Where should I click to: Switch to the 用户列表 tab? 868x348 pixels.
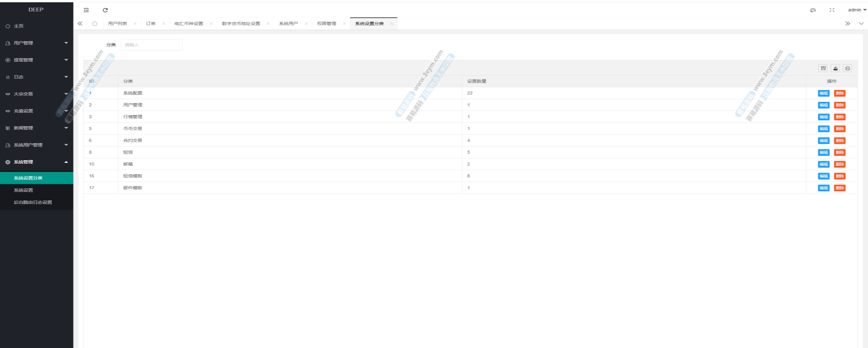[x=117, y=23]
